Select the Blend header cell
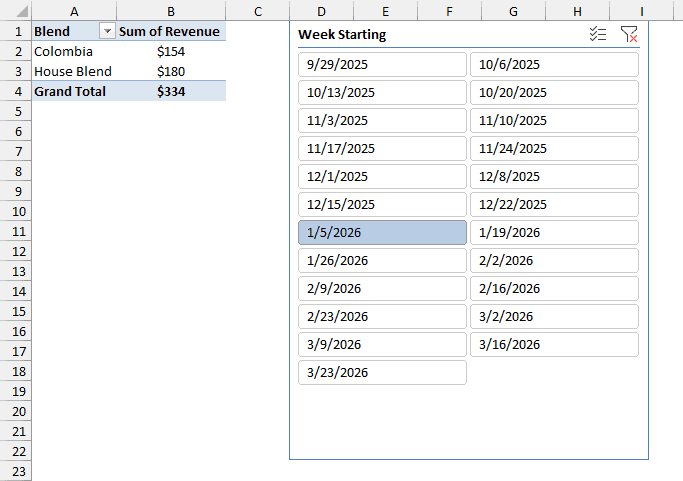Image resolution: width=683 pixels, height=481 pixels. click(74, 31)
